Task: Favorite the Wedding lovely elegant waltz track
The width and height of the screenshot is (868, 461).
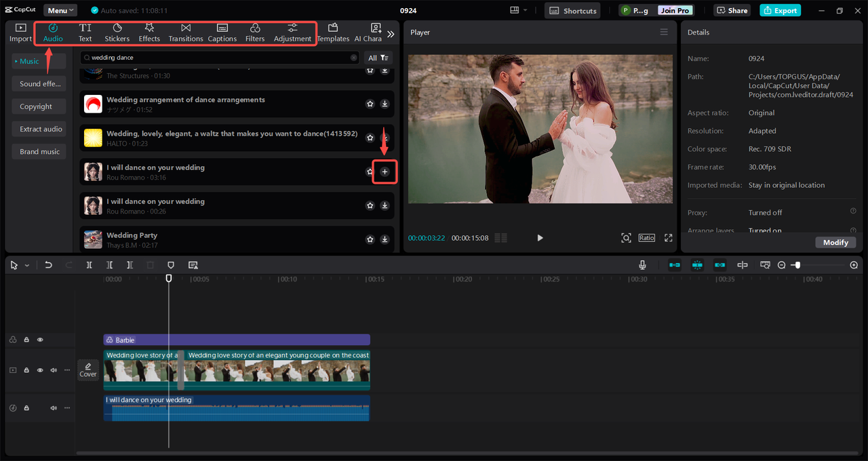Action: tap(370, 138)
